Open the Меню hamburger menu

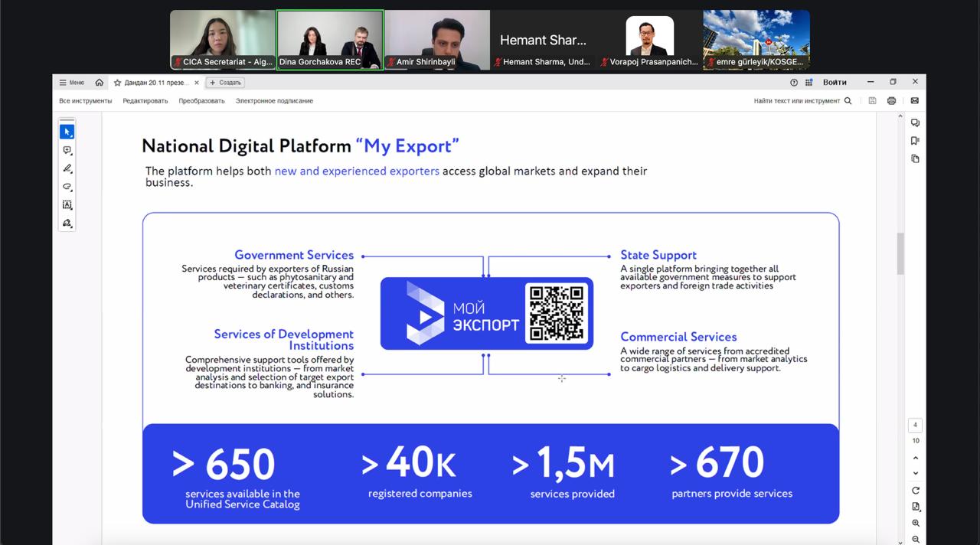(x=72, y=83)
